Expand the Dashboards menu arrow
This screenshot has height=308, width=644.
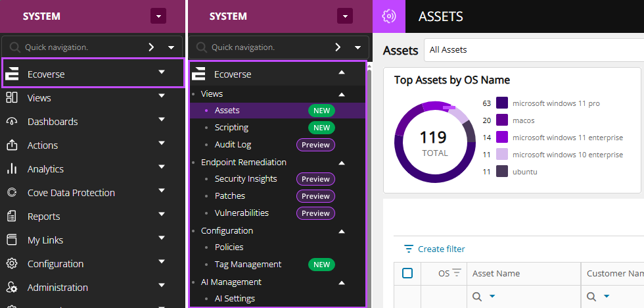[162, 119]
